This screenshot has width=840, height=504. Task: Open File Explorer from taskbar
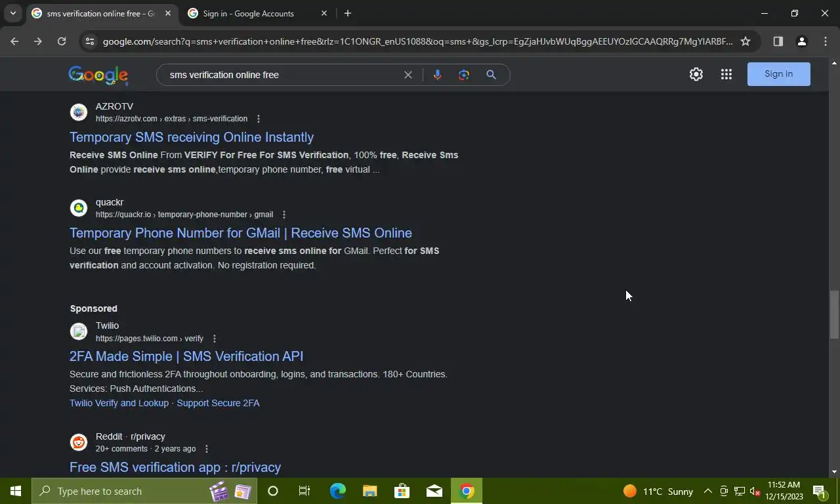369,491
